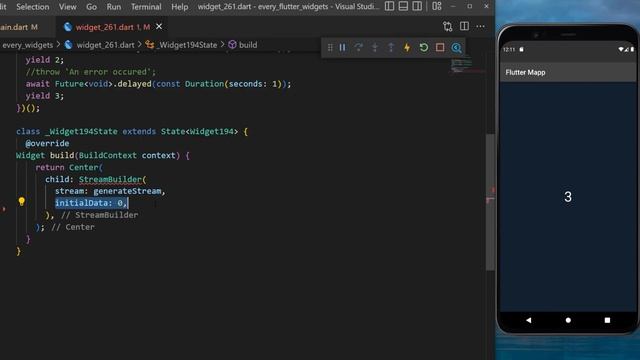Click the @override annotation

click(x=47, y=143)
